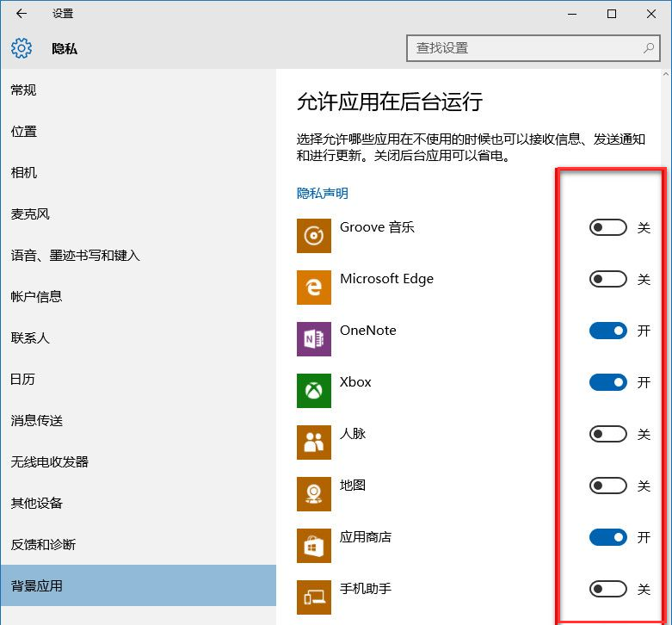The height and width of the screenshot is (625, 672).
Task: Enable background running for Groove 音乐
Action: pos(607,228)
